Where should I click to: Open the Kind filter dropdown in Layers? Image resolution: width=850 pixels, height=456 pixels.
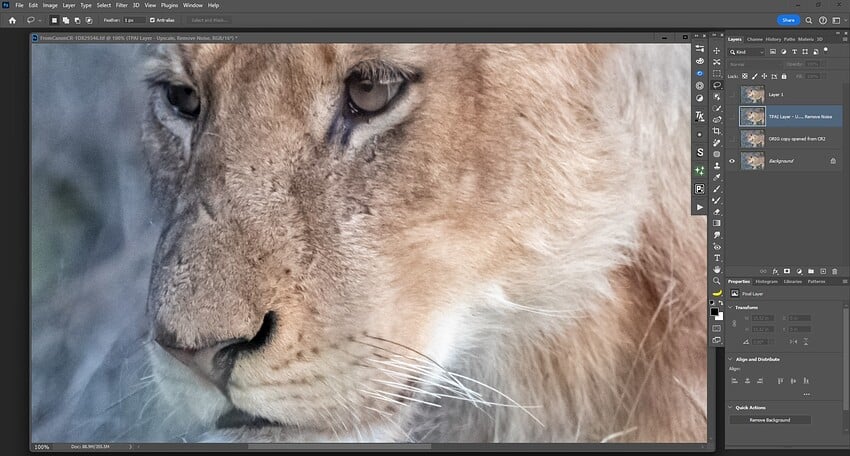746,52
